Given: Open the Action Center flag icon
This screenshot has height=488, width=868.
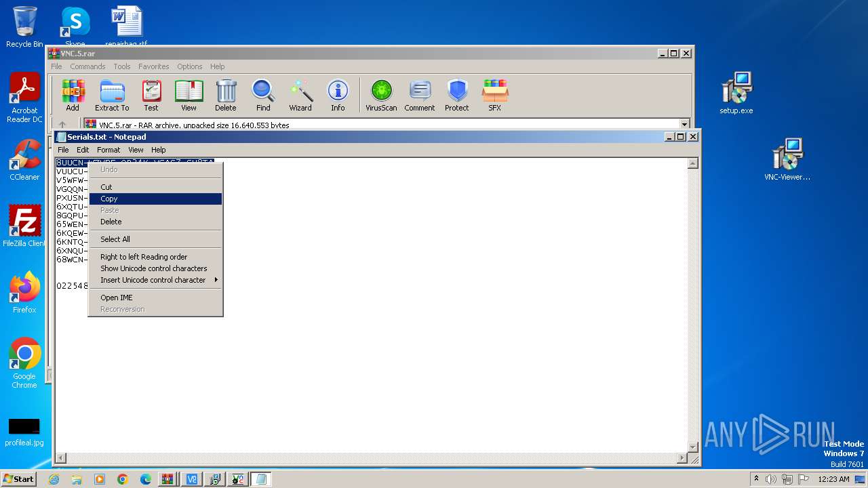Looking at the screenshot, I should pyautogui.click(x=804, y=479).
